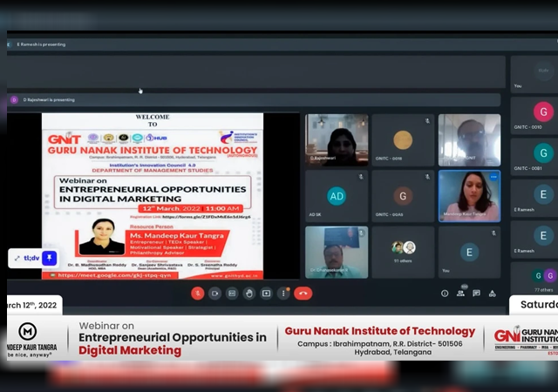Select the GNIT participant video tile

click(x=469, y=140)
